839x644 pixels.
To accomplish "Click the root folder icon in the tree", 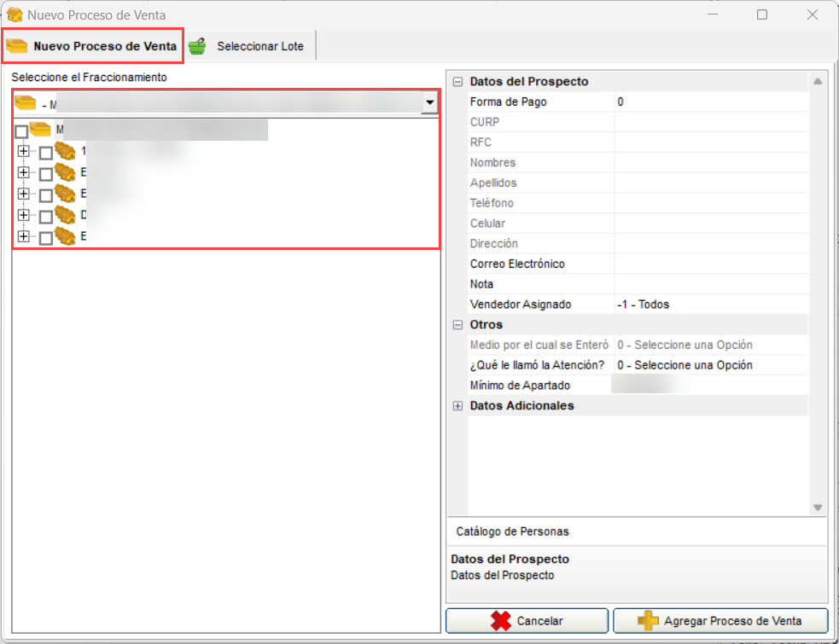I will point(40,130).
